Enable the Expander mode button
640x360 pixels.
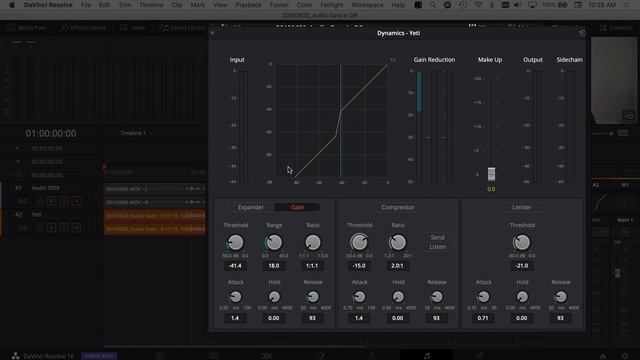coord(251,207)
